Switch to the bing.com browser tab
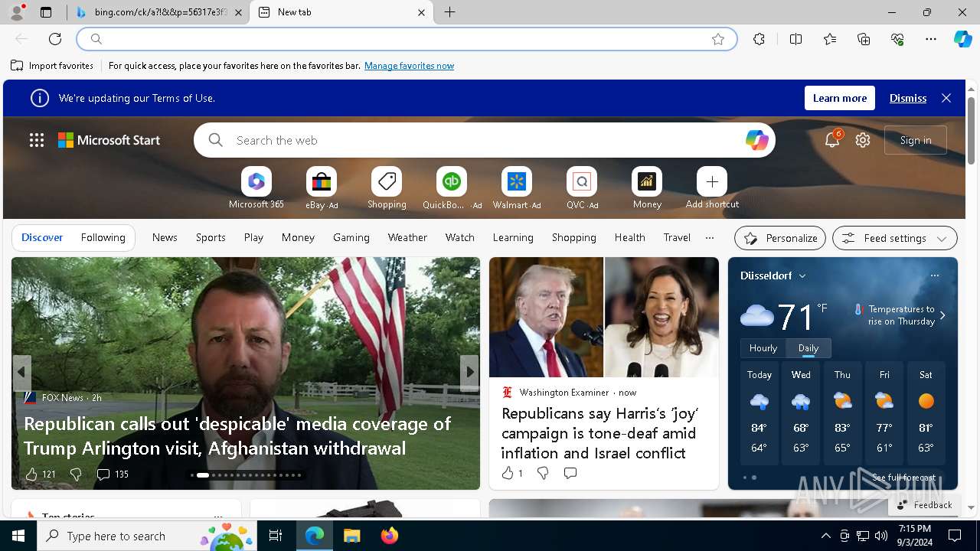The height and width of the screenshot is (551, 980). [x=158, y=12]
